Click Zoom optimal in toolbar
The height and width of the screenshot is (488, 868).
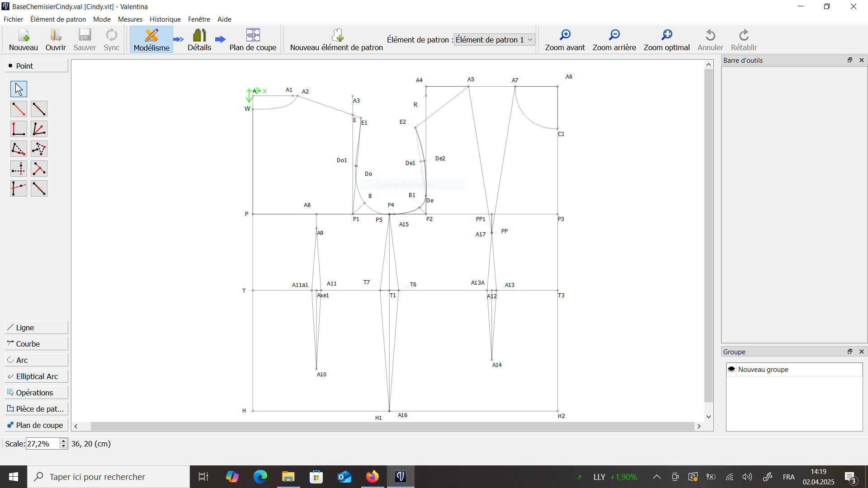[x=666, y=40]
